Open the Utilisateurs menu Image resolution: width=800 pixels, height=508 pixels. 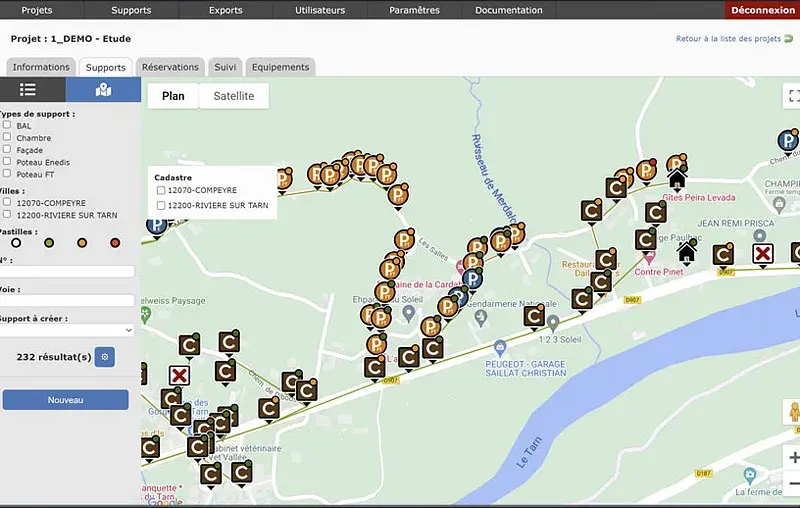[320, 10]
